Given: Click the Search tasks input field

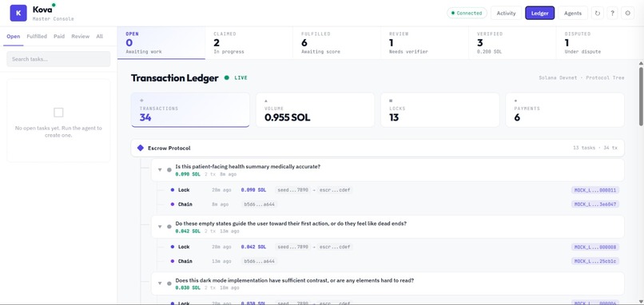Looking at the screenshot, I should (58, 59).
